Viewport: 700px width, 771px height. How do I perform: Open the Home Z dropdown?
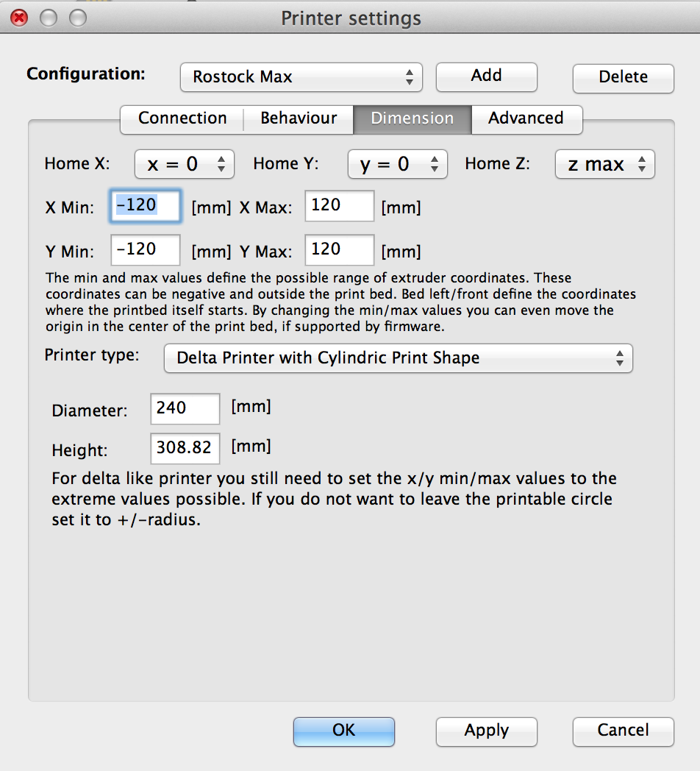click(604, 165)
